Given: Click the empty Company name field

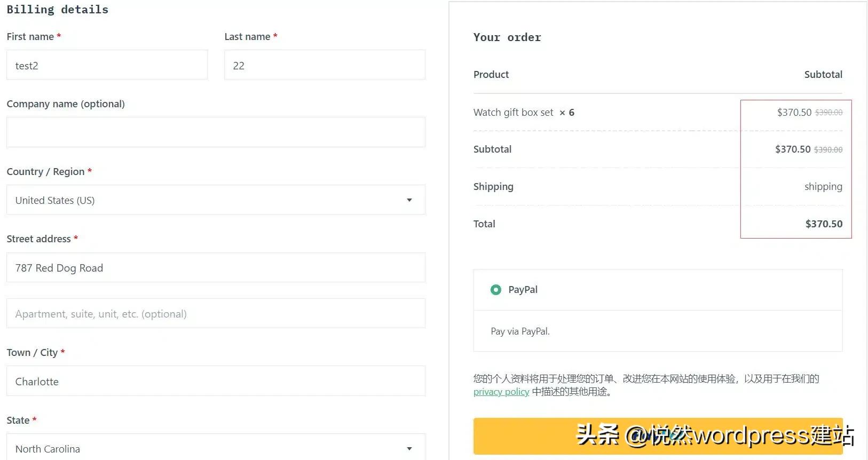Looking at the screenshot, I should [215, 132].
